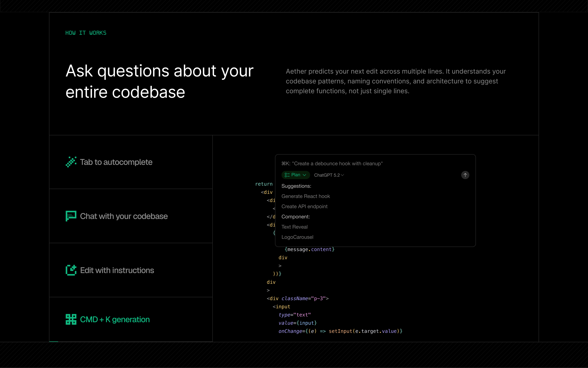Click the value={input} code line
588x368 pixels.
click(298, 323)
